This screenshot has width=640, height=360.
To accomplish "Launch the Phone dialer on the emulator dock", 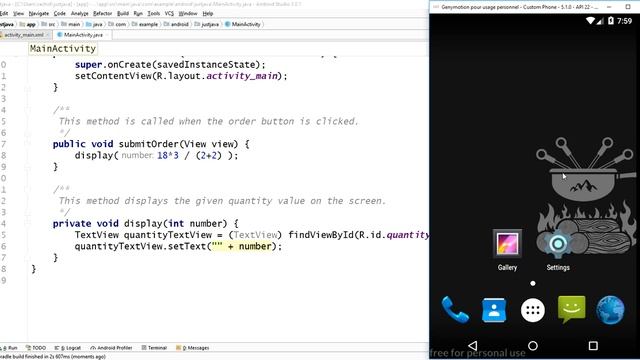I will point(455,310).
